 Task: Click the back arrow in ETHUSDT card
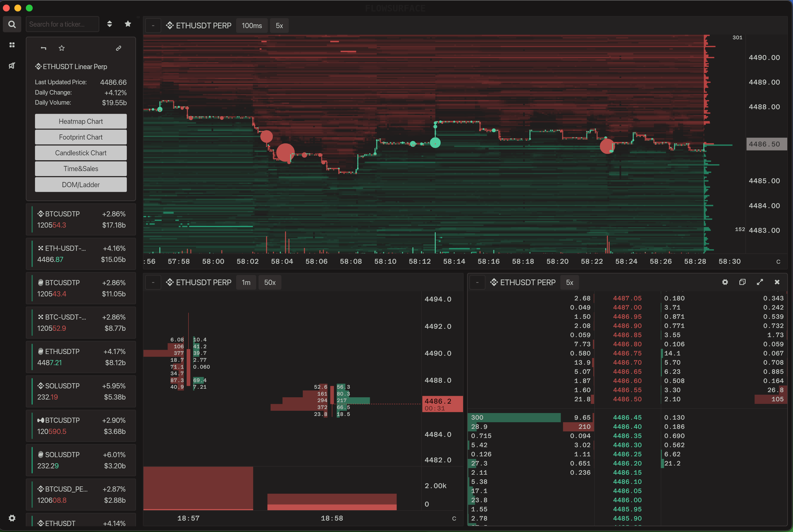tap(44, 48)
